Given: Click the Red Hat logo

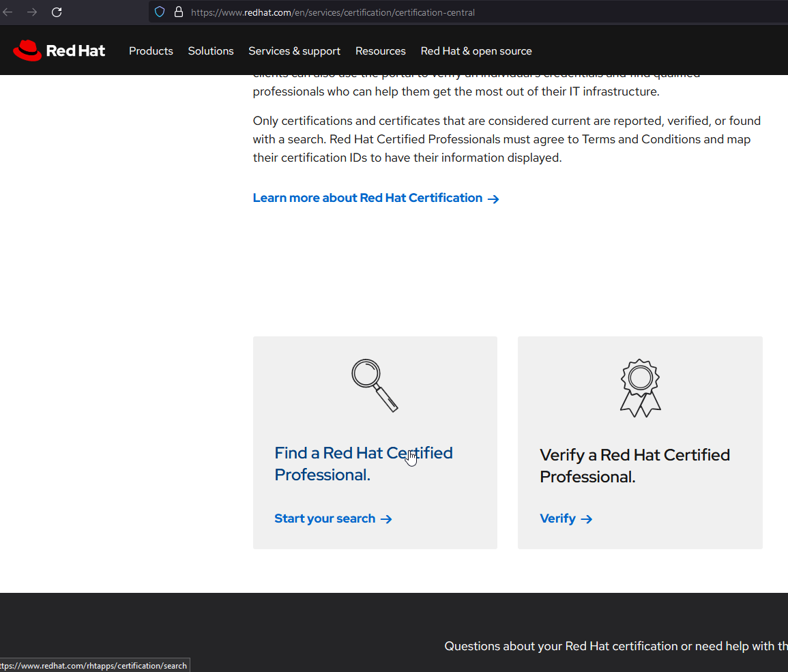Looking at the screenshot, I should point(59,51).
